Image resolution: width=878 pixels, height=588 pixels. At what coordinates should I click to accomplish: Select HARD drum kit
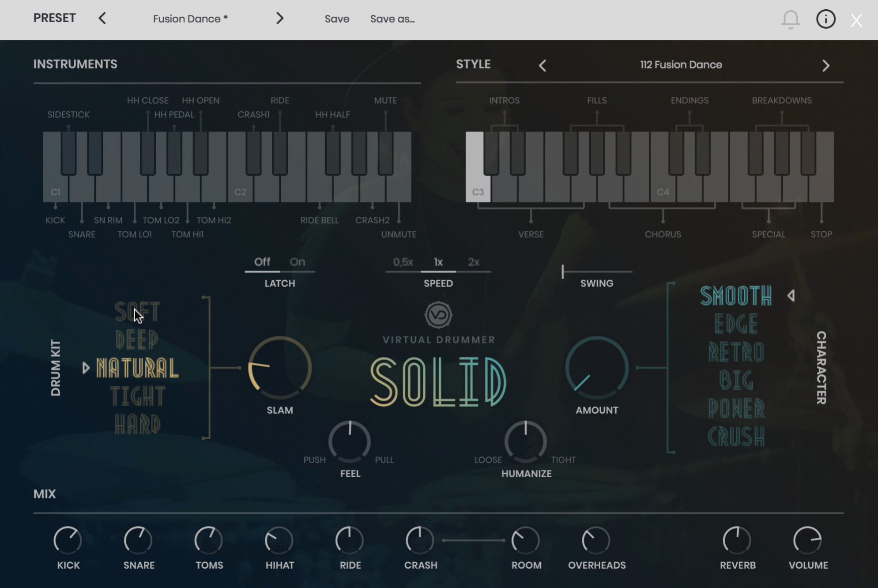pyautogui.click(x=137, y=425)
